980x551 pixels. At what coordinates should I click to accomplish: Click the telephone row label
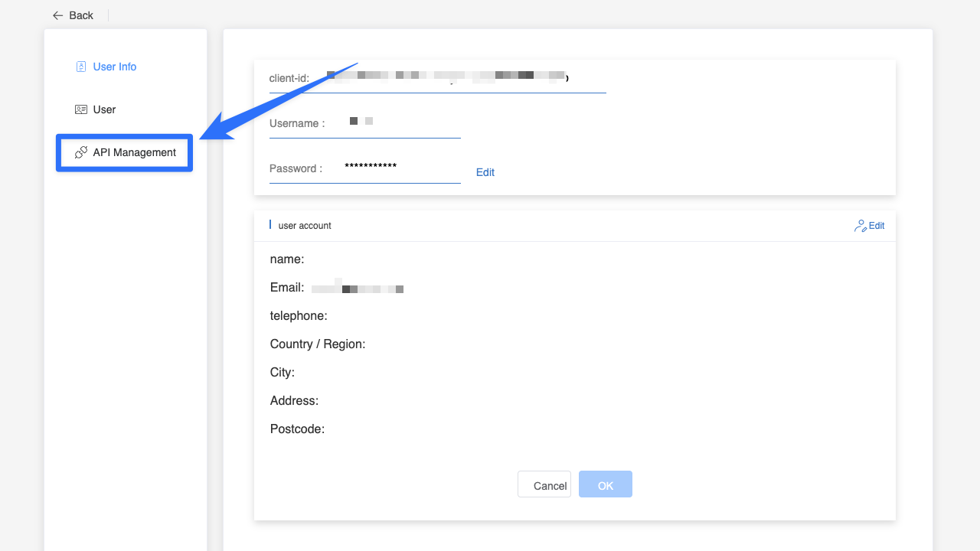point(299,316)
